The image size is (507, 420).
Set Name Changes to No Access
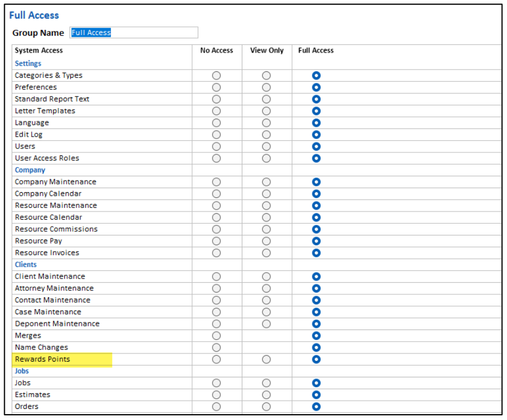(216, 348)
